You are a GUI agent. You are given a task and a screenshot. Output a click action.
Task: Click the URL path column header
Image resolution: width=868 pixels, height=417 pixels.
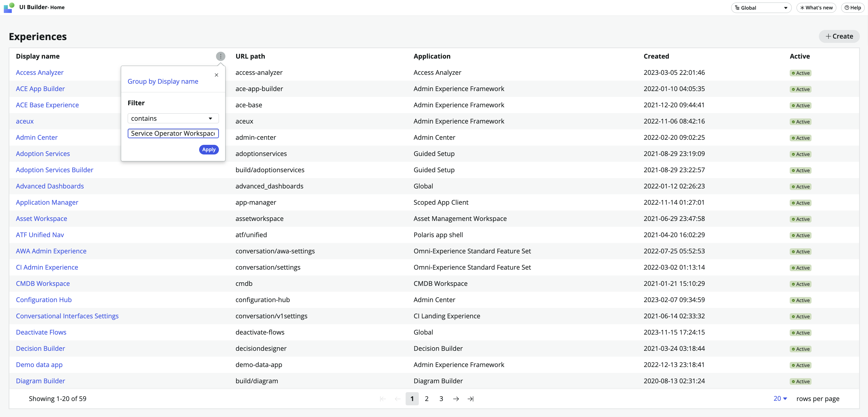tap(250, 56)
